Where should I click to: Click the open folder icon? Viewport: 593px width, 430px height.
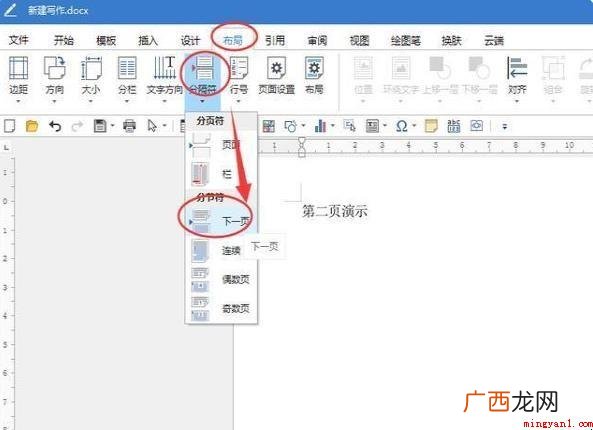[x=32, y=126]
